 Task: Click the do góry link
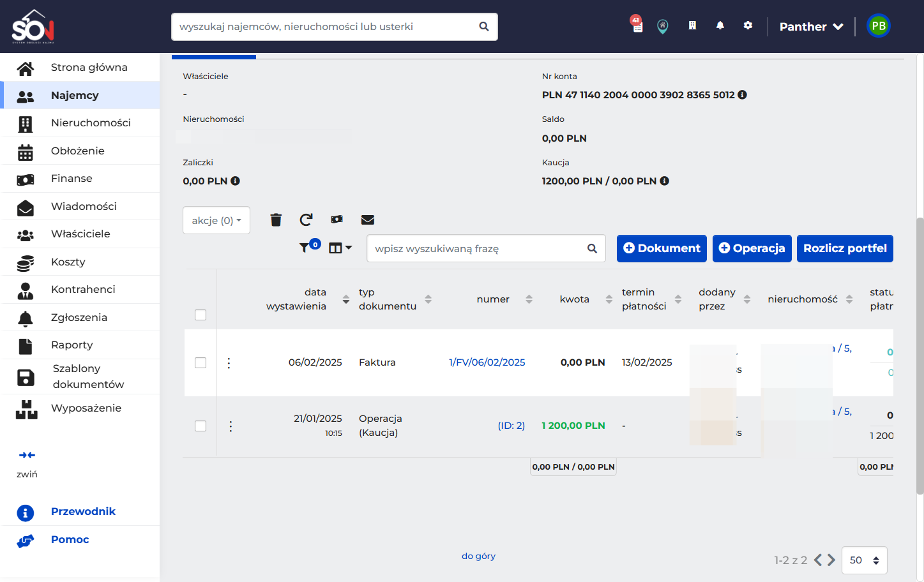478,556
